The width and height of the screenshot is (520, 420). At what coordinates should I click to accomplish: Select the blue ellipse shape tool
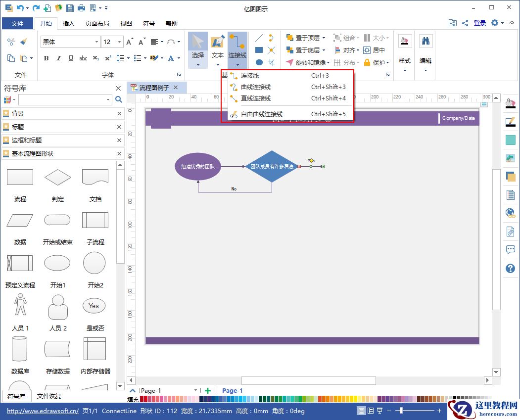coord(259,62)
